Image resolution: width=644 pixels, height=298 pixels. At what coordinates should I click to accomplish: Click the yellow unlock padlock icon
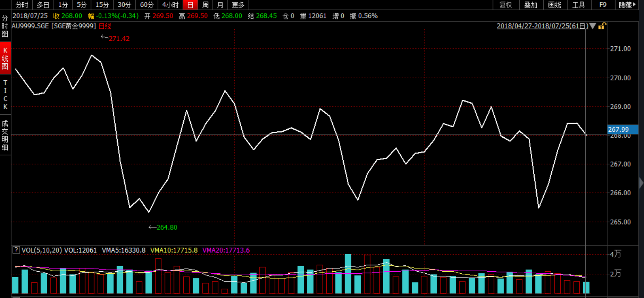(x=601, y=26)
